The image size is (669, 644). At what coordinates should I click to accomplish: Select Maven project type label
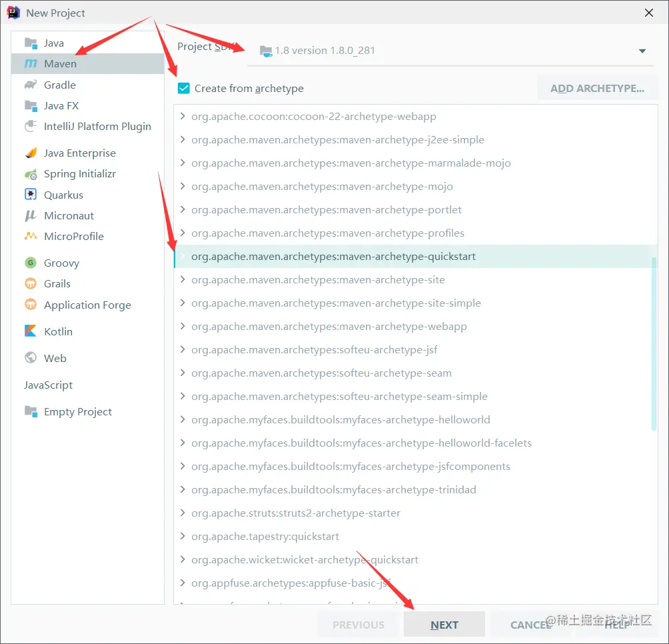[x=60, y=63]
